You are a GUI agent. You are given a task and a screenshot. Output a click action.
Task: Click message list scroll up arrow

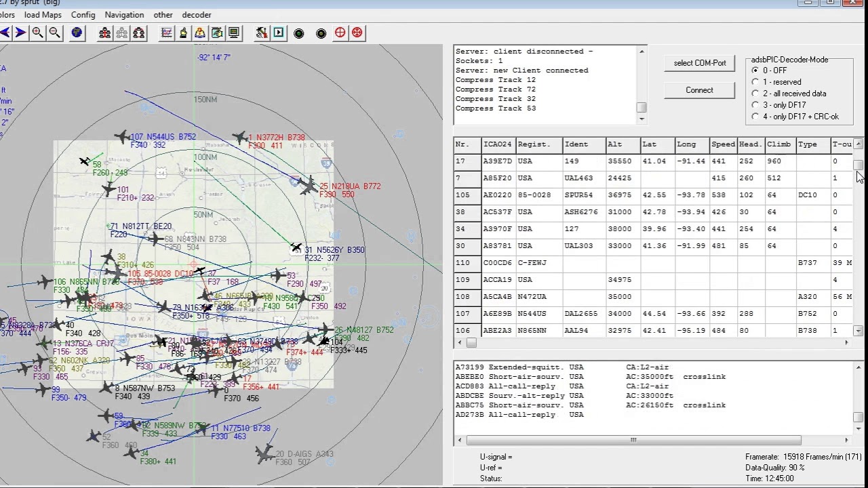pyautogui.click(x=858, y=367)
